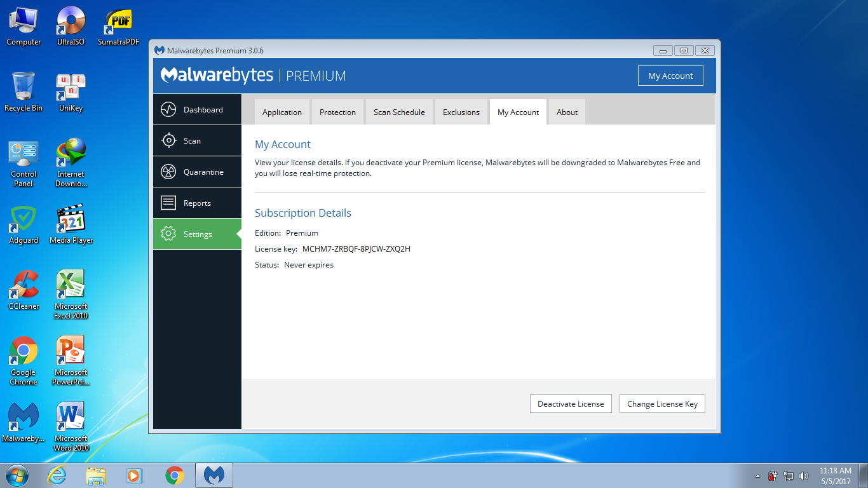Viewport: 868px width, 488px height.
Task: Select the UniKey desktop shortcut
Action: pyautogui.click(x=71, y=92)
